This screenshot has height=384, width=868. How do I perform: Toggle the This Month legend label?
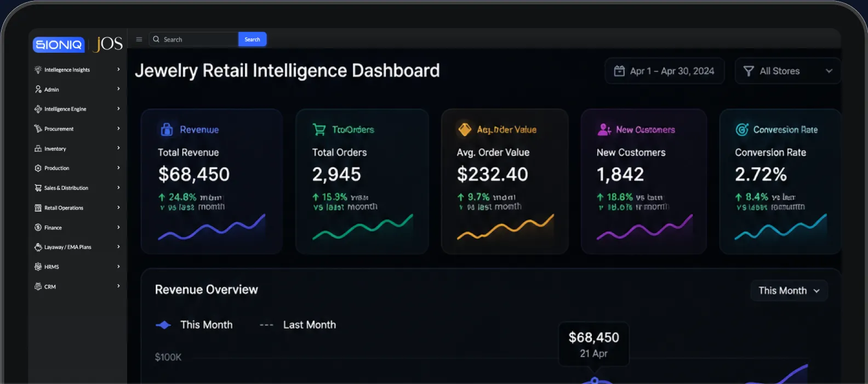pos(207,325)
